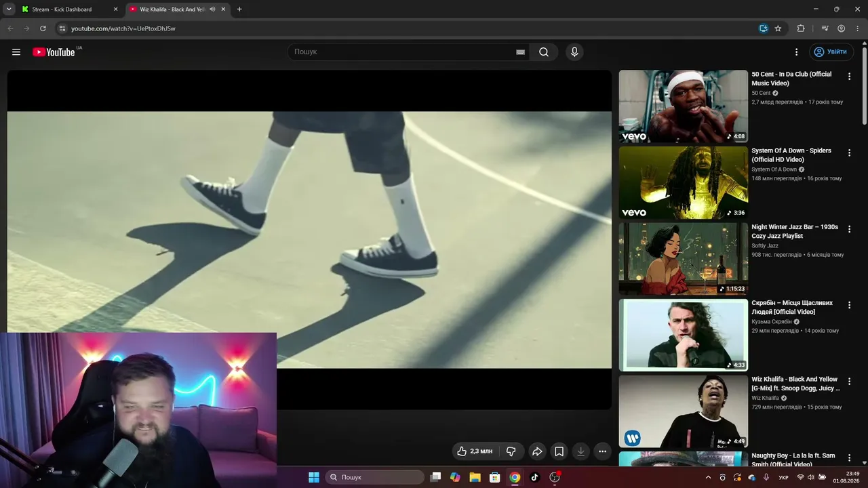Play the System Of A Down Spiders thumbnail
868x488 pixels.
point(684,182)
